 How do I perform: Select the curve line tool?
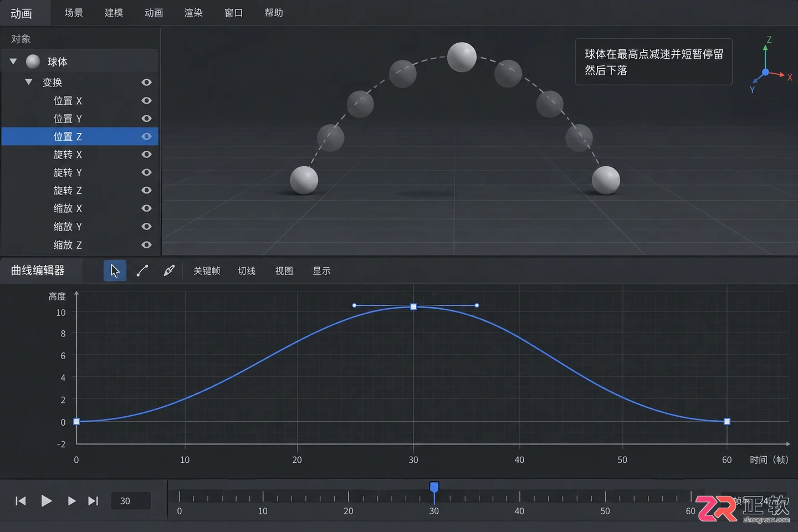142,270
